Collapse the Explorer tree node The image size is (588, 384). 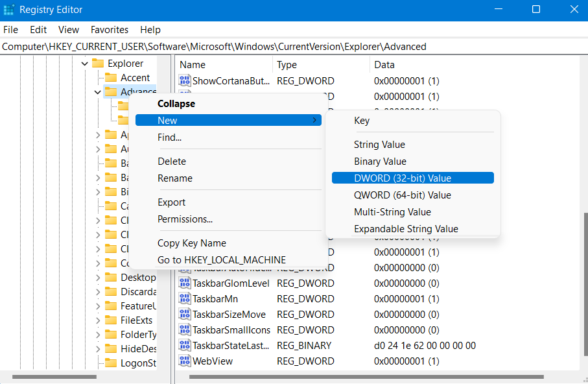point(84,63)
